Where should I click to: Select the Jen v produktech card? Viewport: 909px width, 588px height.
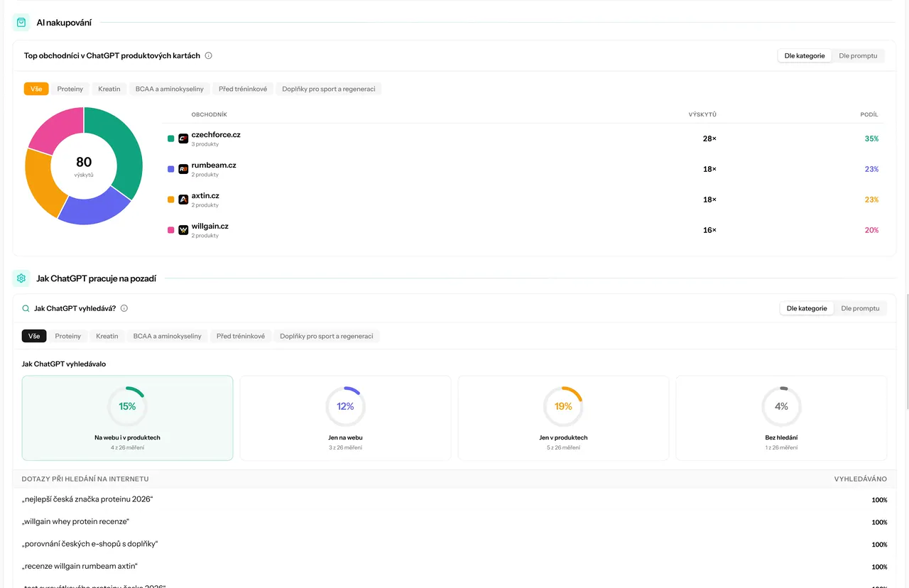[x=563, y=418]
